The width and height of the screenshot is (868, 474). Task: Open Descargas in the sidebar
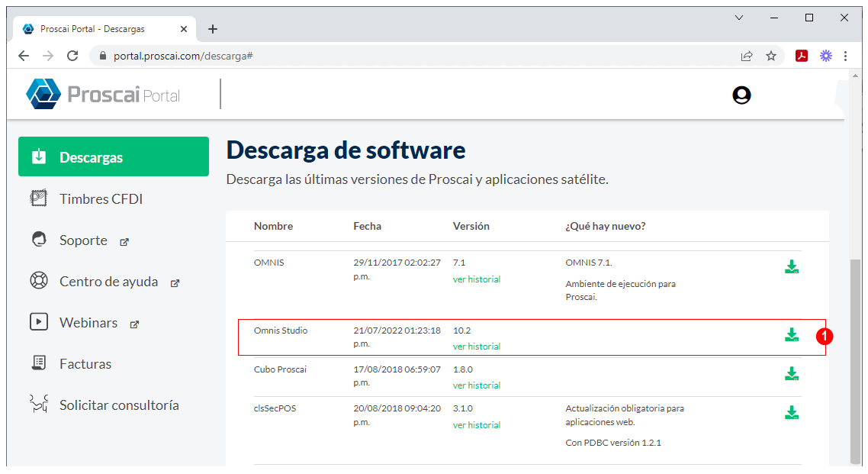point(114,156)
